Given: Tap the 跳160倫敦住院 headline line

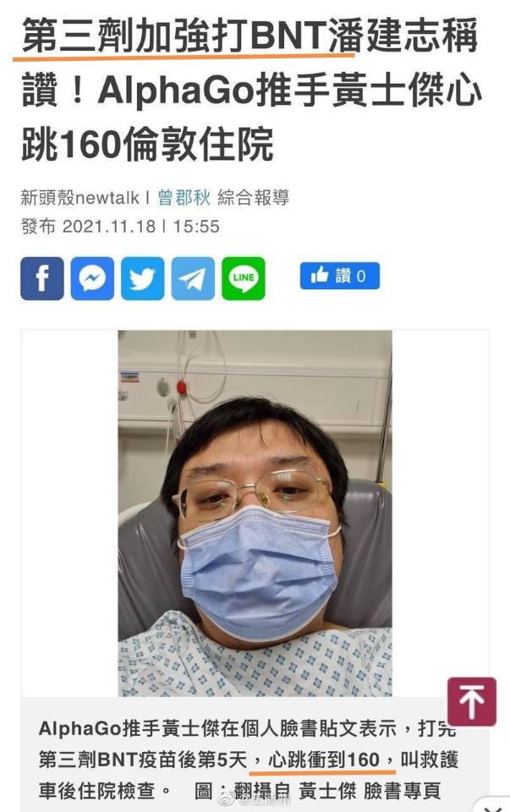Looking at the screenshot, I should (x=147, y=144).
